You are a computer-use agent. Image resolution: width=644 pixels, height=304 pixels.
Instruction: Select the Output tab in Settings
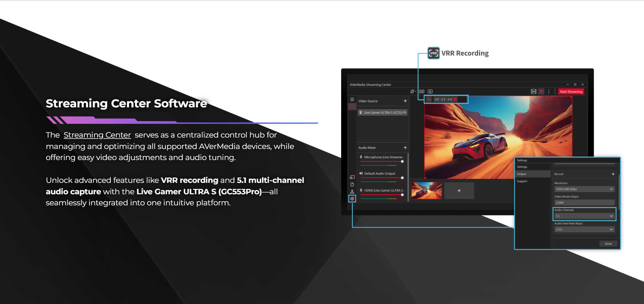coord(522,174)
